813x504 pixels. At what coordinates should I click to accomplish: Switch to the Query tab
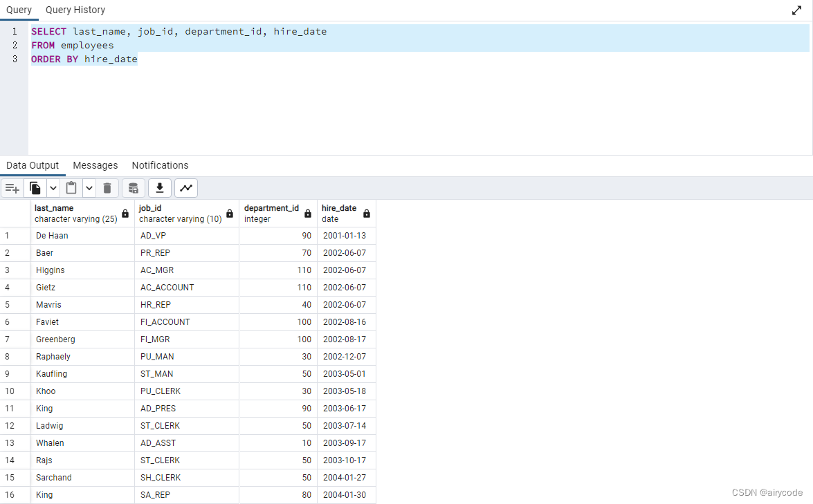[x=19, y=10]
